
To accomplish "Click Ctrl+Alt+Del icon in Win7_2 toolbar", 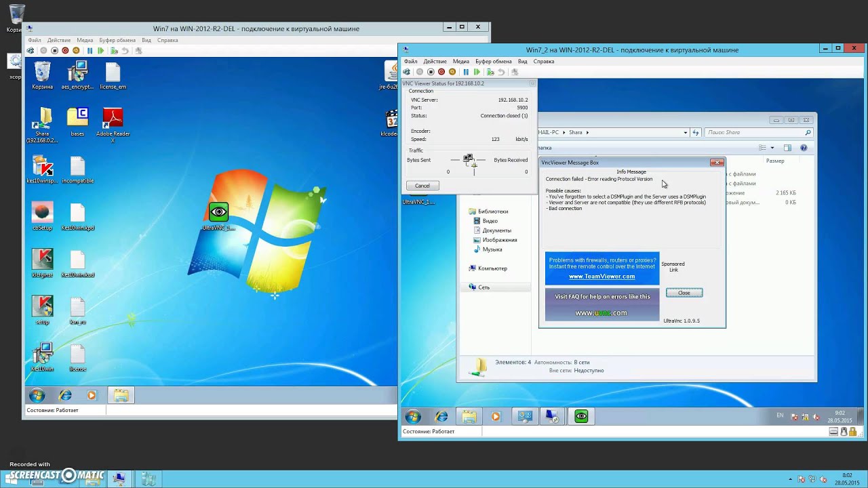I will (407, 72).
